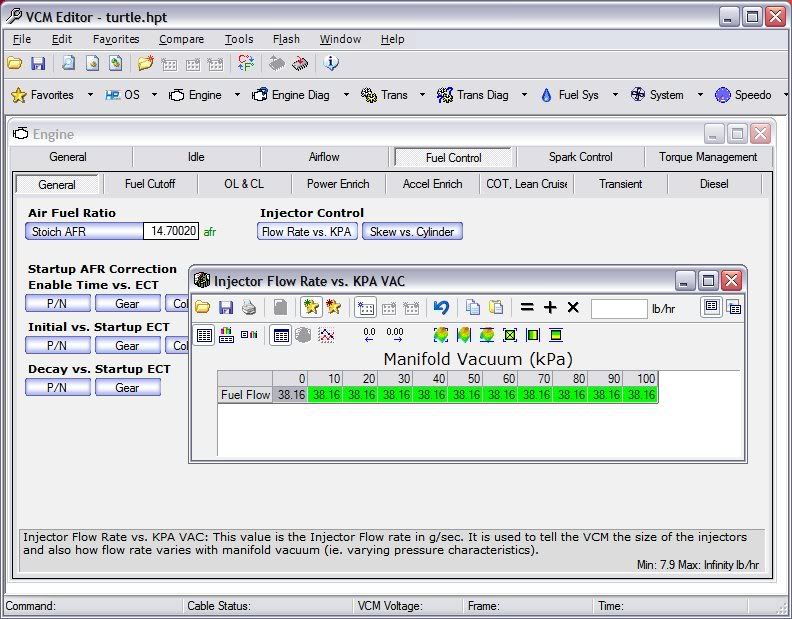Viewport: 792px width, 619px height.
Task: Click the red-star remove favorite icon
Action: (333, 307)
